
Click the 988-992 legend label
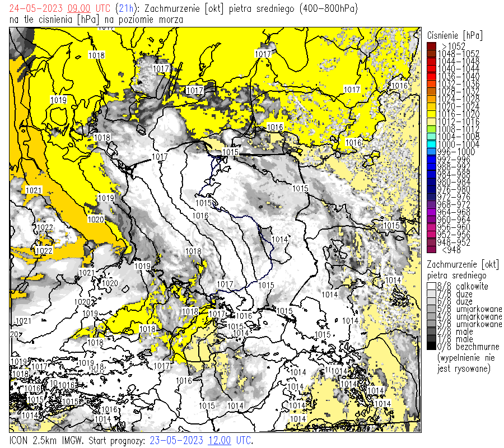(x=453, y=167)
